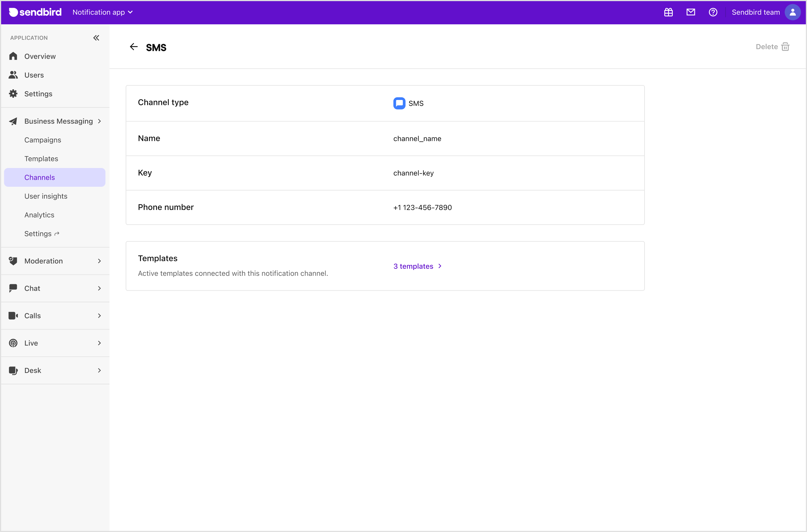The image size is (807, 532).
Task: Click the Calls video icon
Action: (x=13, y=316)
